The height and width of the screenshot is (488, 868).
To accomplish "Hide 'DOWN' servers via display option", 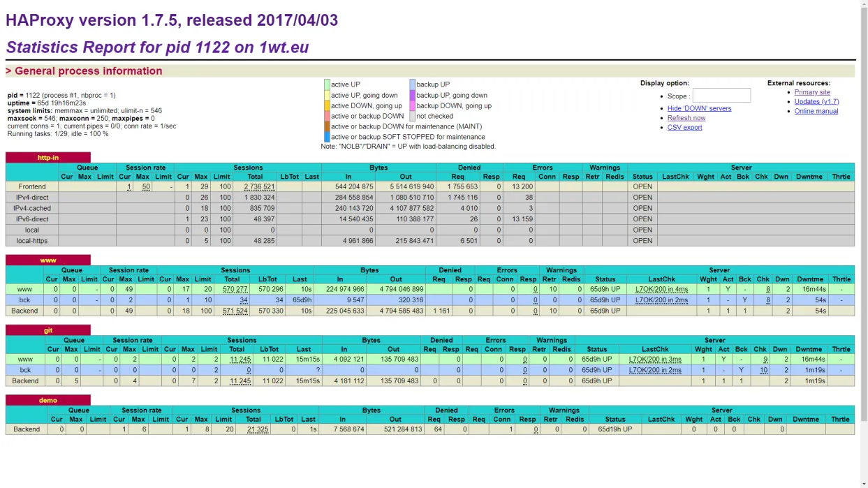I will click(699, 108).
